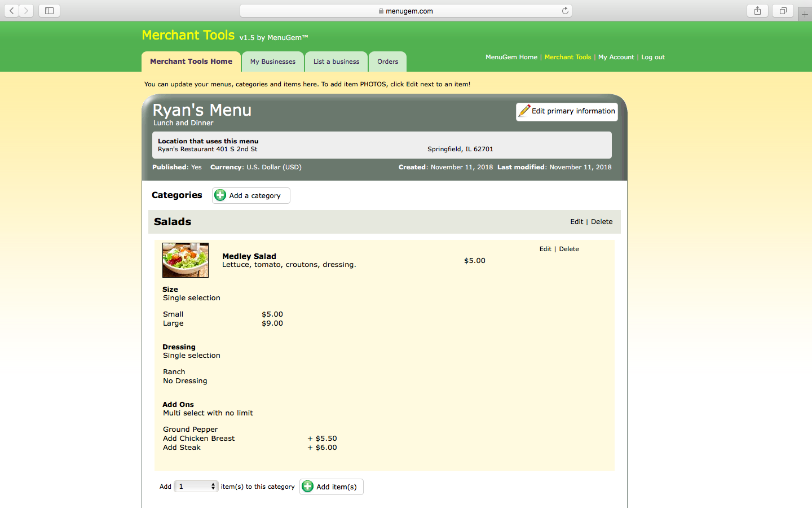The image size is (812, 508).
Task: Click the green plus icon for Add item(s)
Action: point(308,487)
